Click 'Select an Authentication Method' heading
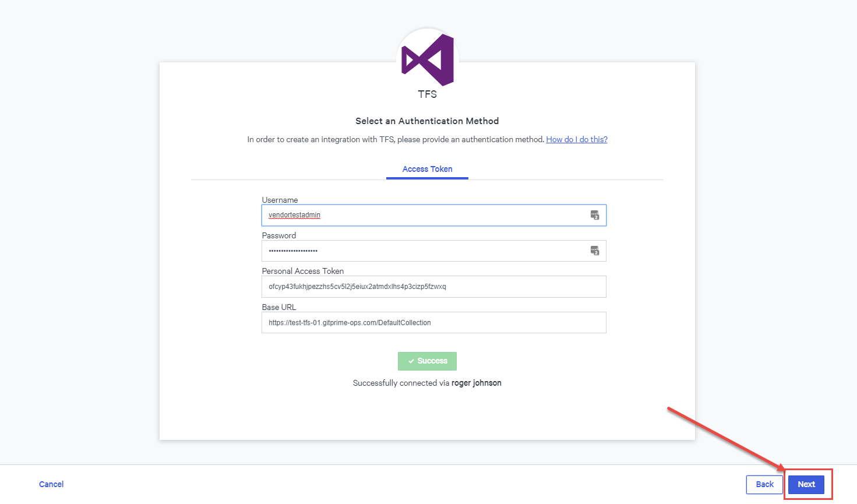Screen dimensions: 857x504 click(x=427, y=121)
